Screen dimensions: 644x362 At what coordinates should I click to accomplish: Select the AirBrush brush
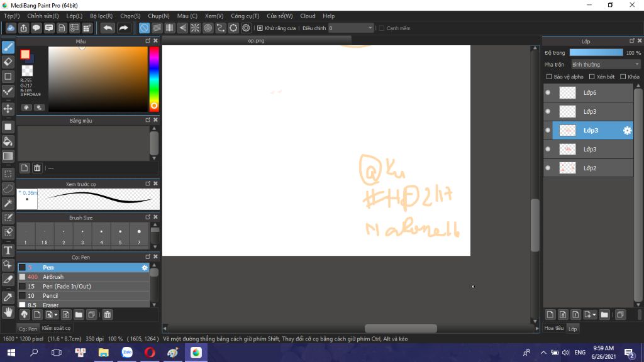coord(84,277)
